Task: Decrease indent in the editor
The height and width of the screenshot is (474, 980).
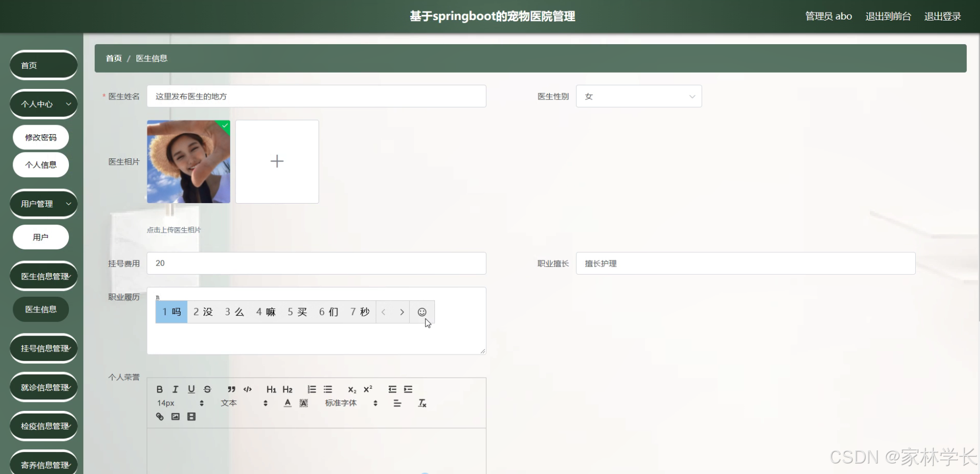Action: [392, 389]
